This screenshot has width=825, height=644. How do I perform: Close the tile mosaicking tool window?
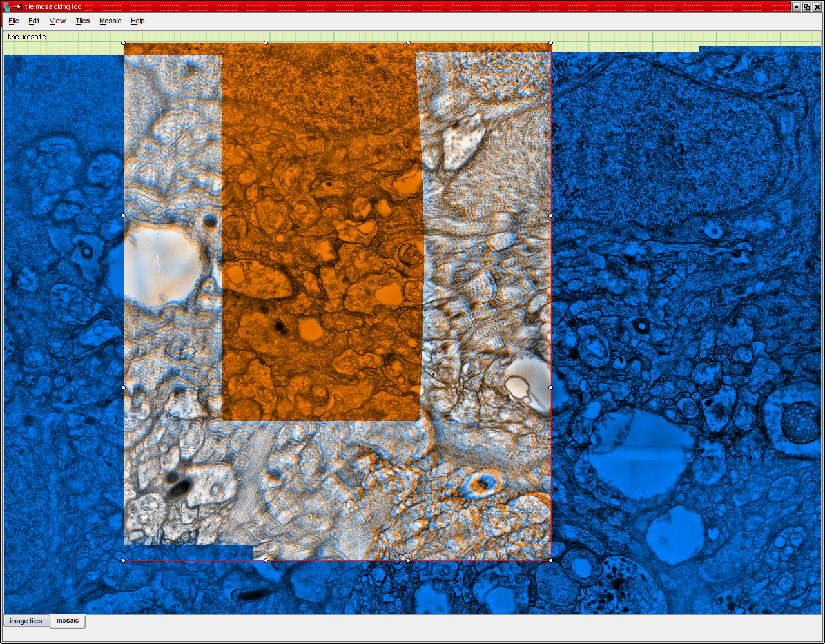coord(817,6)
